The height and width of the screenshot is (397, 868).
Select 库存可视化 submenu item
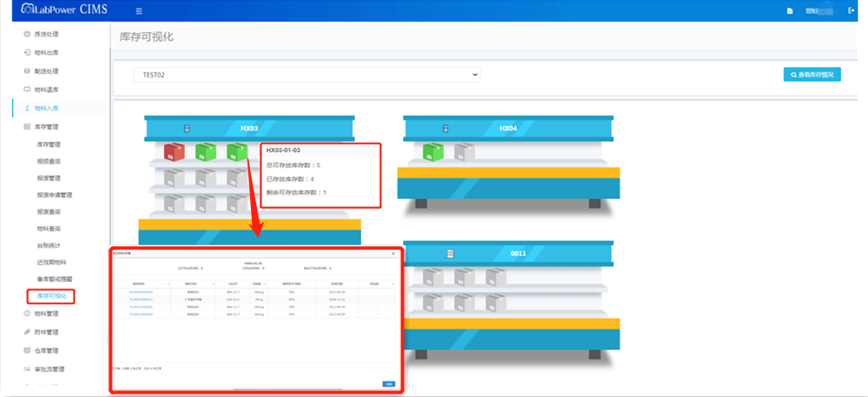point(51,296)
